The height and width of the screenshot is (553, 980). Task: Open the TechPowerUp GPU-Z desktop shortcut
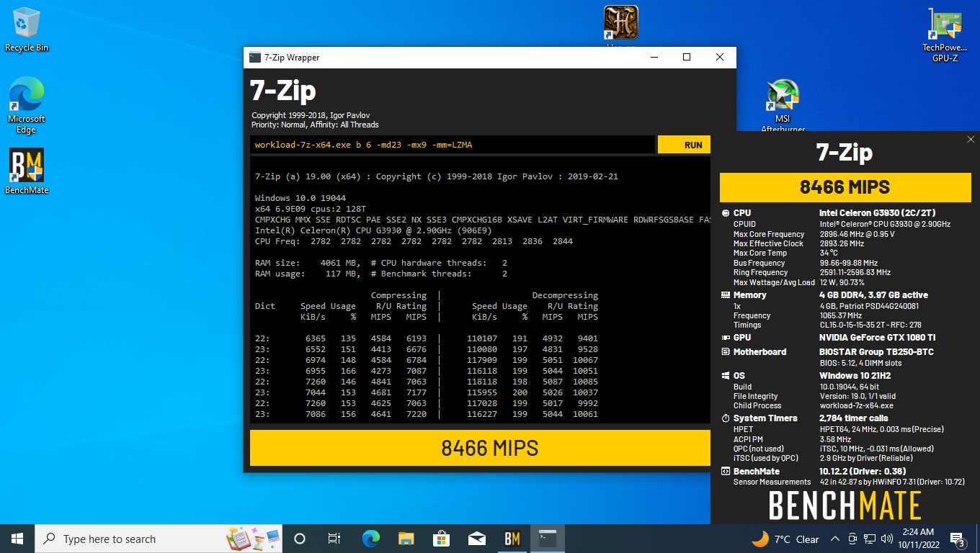point(945,34)
